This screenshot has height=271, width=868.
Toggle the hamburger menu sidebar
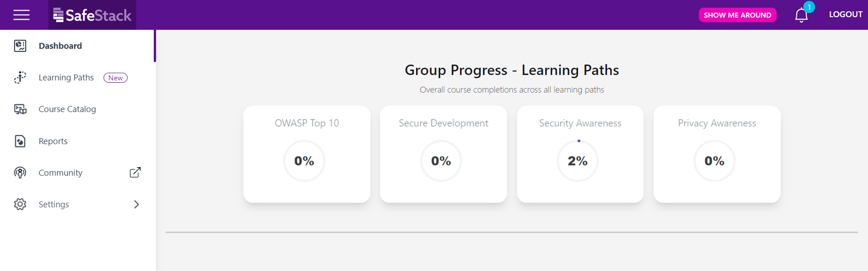(21, 15)
